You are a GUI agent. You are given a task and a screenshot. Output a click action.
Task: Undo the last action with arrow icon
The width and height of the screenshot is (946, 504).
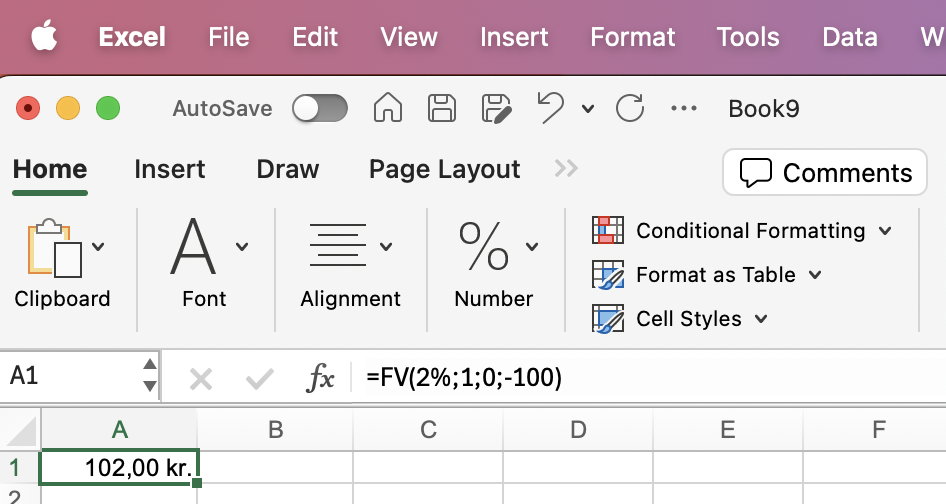tap(550, 107)
